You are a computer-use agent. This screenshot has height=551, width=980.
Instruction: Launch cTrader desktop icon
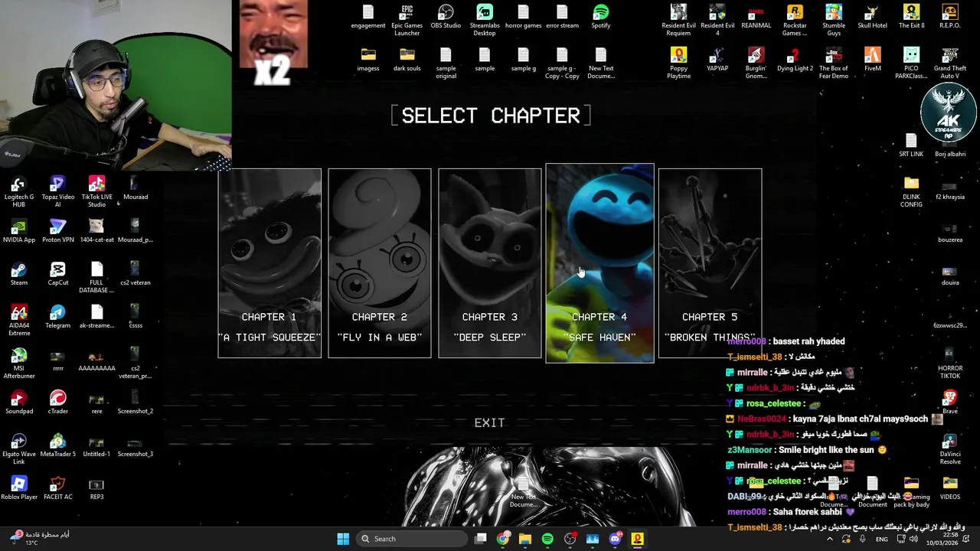(x=57, y=403)
